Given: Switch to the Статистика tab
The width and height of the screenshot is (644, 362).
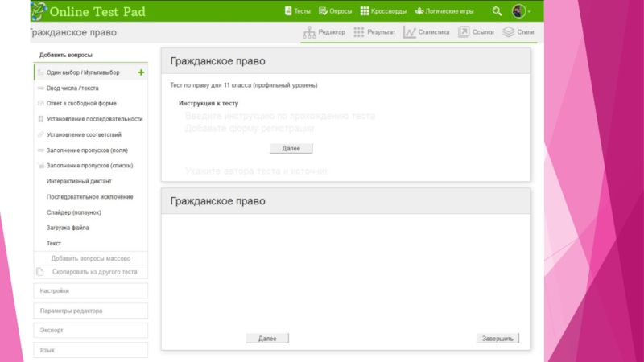Looking at the screenshot, I should pyautogui.click(x=427, y=32).
